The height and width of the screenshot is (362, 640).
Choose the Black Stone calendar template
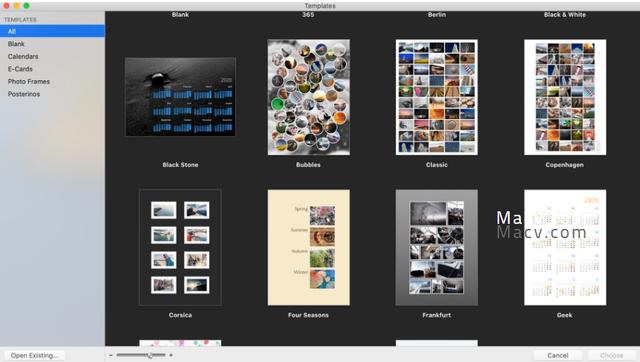click(180, 97)
